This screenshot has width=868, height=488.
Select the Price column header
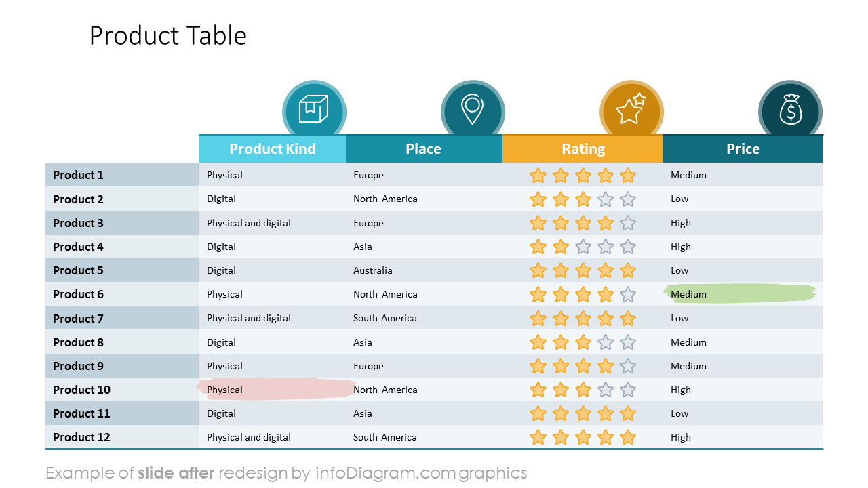(x=743, y=149)
